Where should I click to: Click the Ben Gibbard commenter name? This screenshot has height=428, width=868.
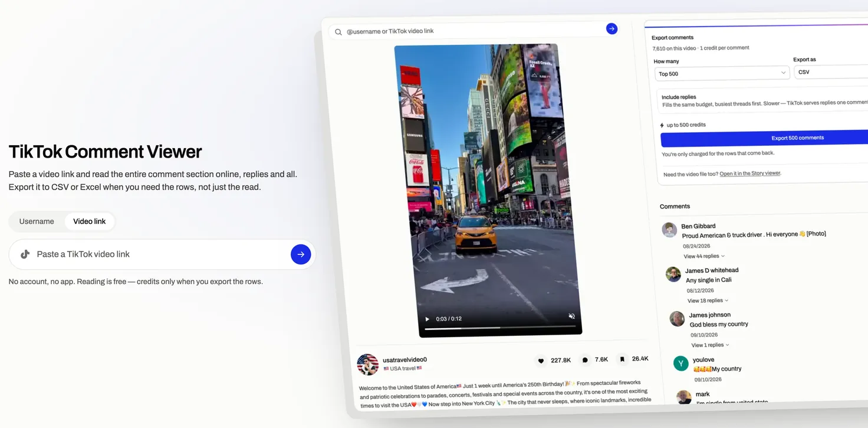point(698,226)
